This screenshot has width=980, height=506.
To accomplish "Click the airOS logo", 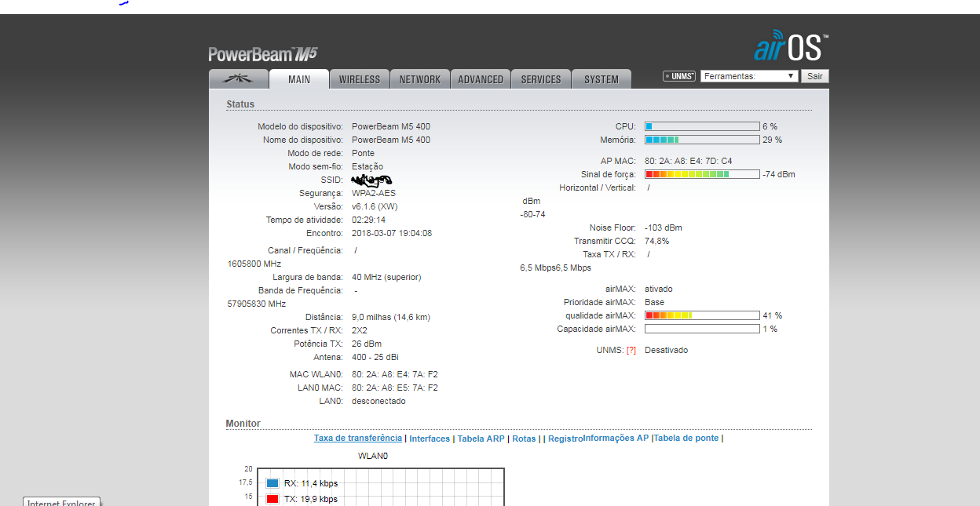I will (x=791, y=46).
